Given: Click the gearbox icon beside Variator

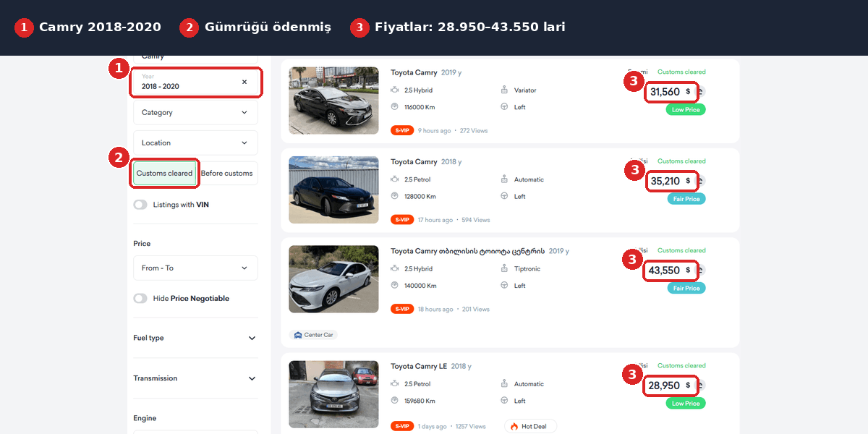Looking at the screenshot, I should [x=504, y=90].
